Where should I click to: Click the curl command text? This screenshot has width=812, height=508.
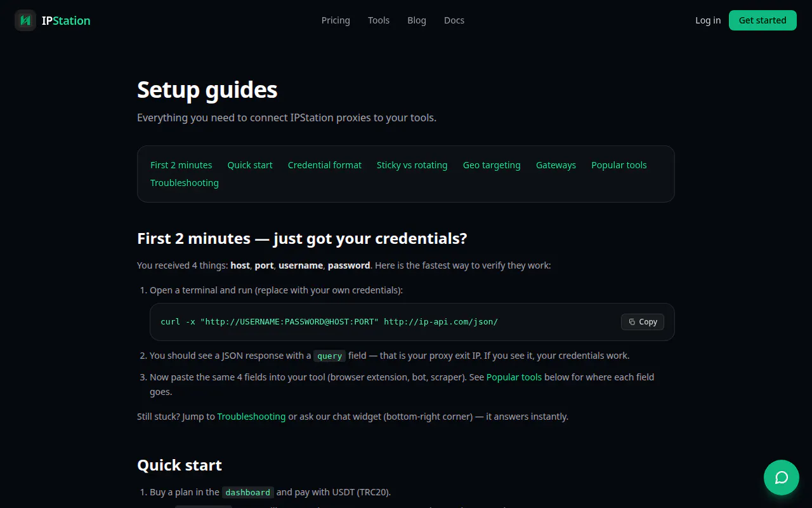(x=329, y=322)
